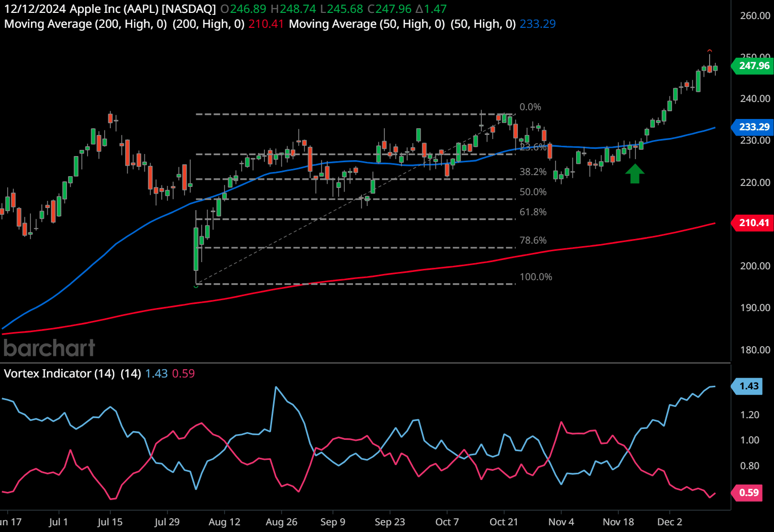Screen dimensions: 774x532
Task: Click the pink 0.59 value in the Vortex legend
Action: pos(183,373)
